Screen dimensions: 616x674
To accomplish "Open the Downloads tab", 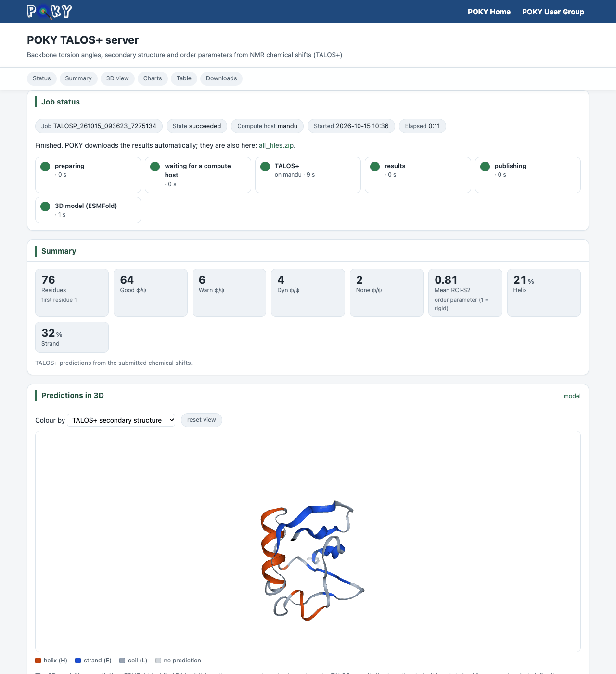I will click(221, 78).
